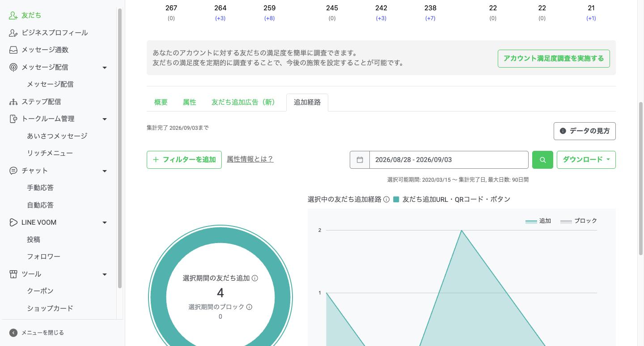The height and width of the screenshot is (346, 644).
Task: Click info icon next to 選択期間の友だち追加
Action: (255, 278)
